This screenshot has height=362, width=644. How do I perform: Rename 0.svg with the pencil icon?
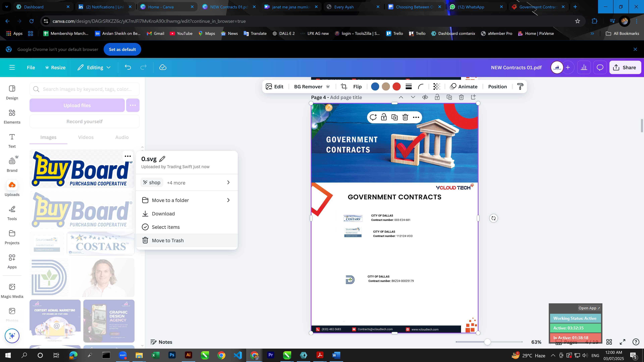tap(162, 159)
